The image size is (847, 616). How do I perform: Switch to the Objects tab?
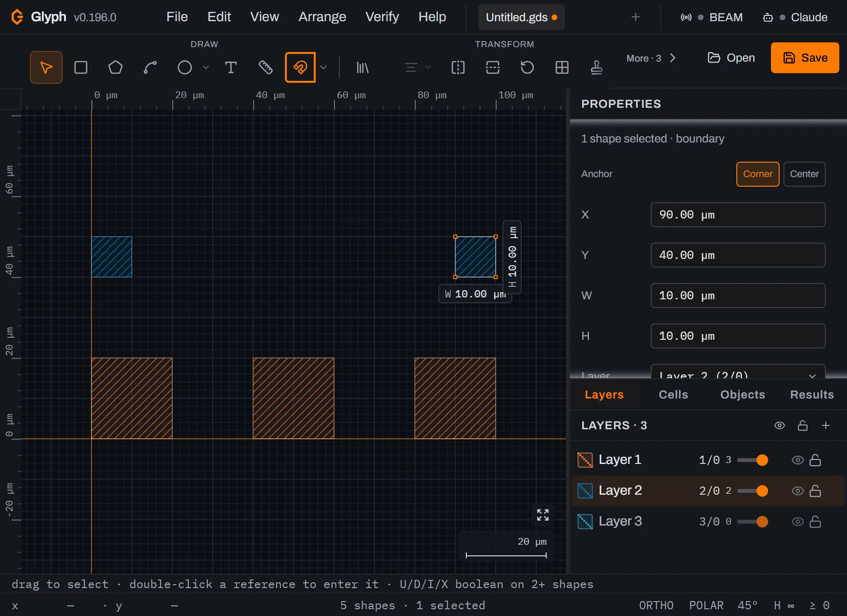[743, 395]
